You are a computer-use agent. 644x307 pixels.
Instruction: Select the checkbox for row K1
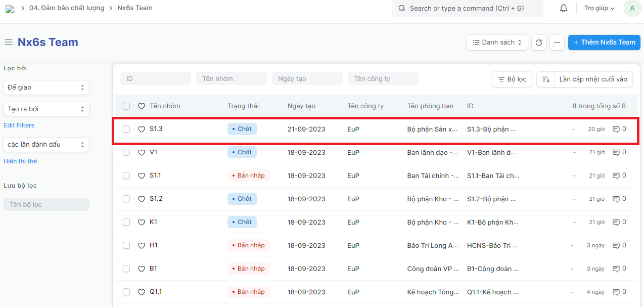click(126, 222)
